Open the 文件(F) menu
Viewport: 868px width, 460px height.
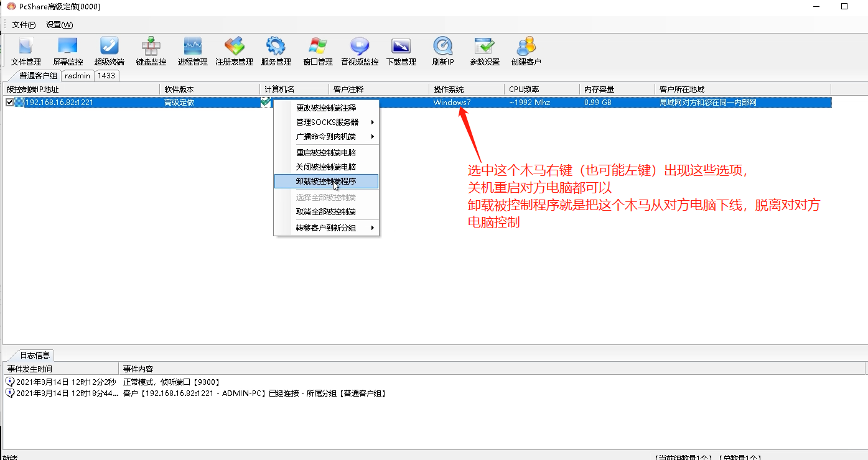pyautogui.click(x=24, y=25)
